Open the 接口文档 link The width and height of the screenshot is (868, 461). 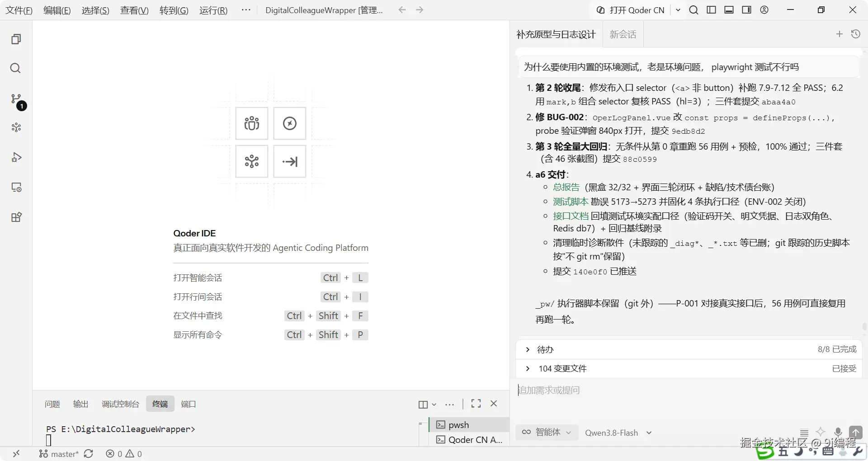[571, 216]
